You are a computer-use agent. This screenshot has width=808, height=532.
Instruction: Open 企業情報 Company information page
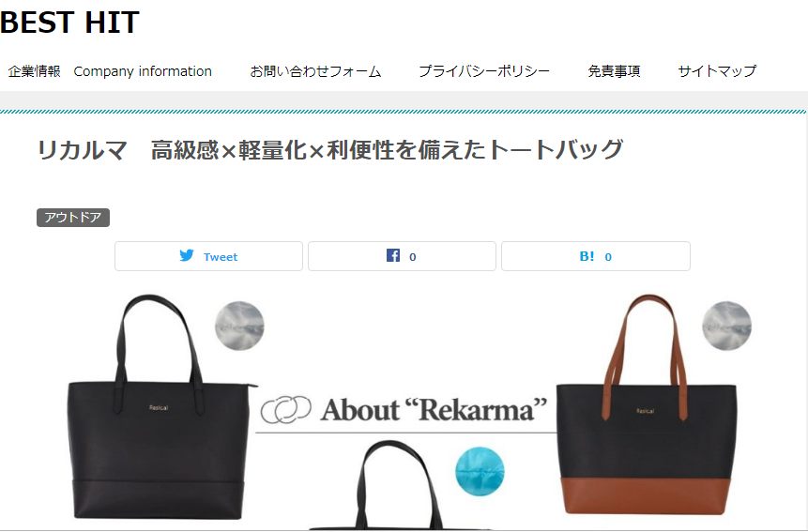click(110, 71)
